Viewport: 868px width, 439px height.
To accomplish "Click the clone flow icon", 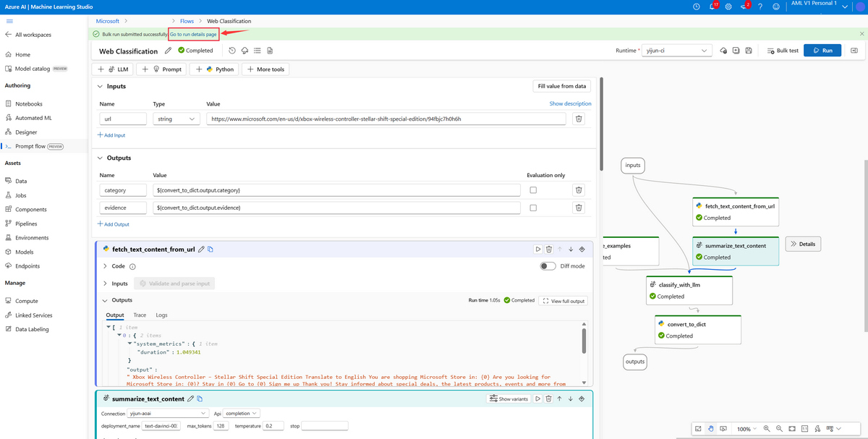I will click(x=736, y=51).
